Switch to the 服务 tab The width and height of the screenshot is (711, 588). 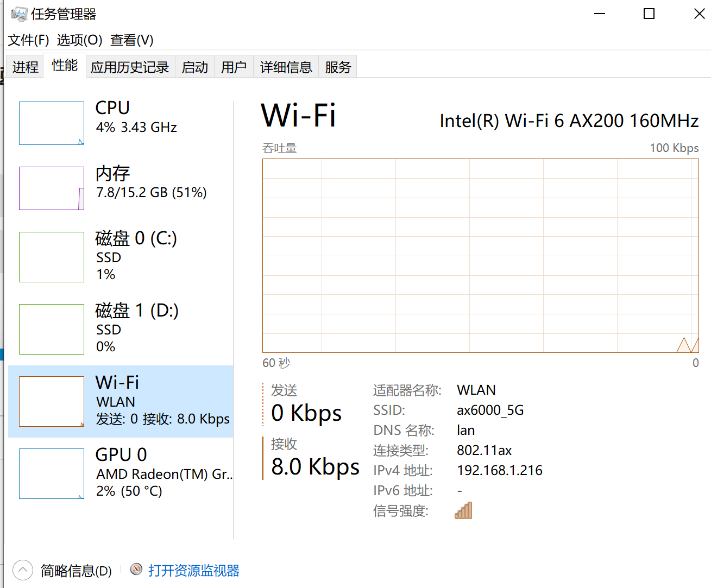click(338, 67)
